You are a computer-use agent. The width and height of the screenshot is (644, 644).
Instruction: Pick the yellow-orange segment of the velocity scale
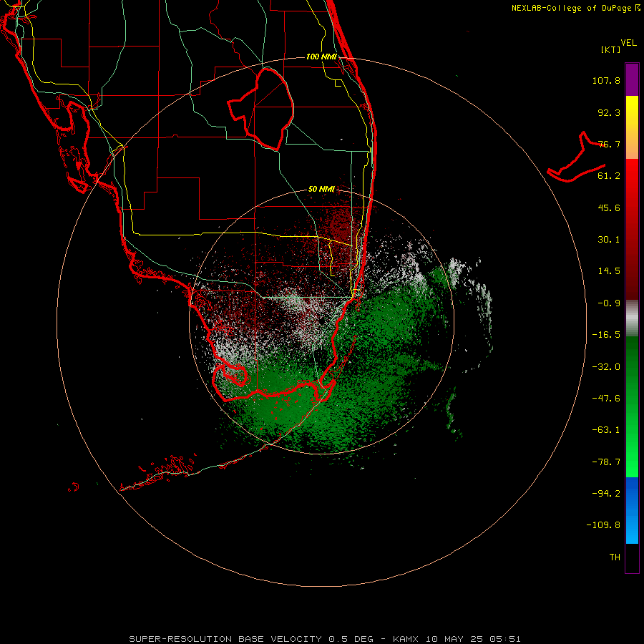(632, 127)
